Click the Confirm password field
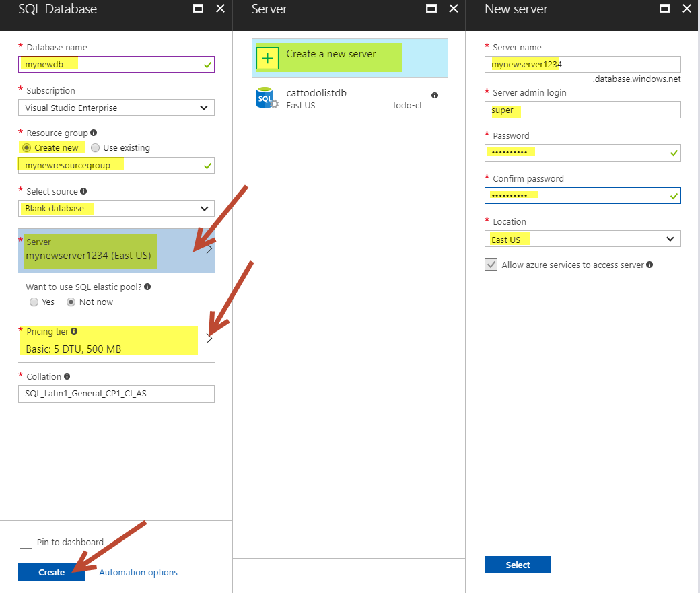The height and width of the screenshot is (593, 700). (583, 196)
